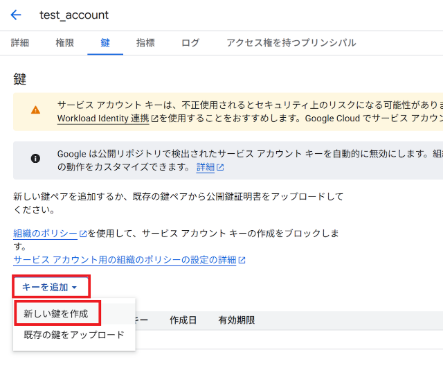Choose 既存の鍵をアップロード menu option

coord(74,334)
